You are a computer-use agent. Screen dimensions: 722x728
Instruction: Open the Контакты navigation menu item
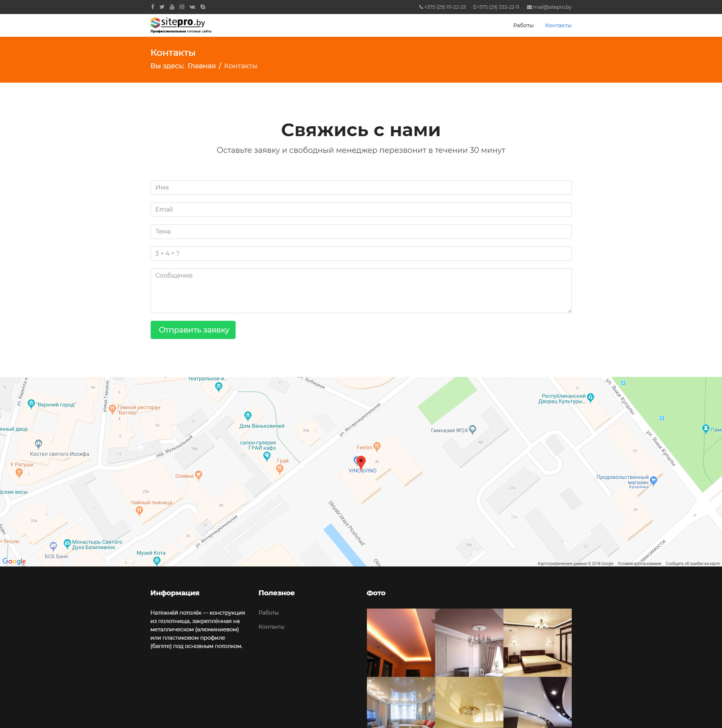pyautogui.click(x=558, y=25)
